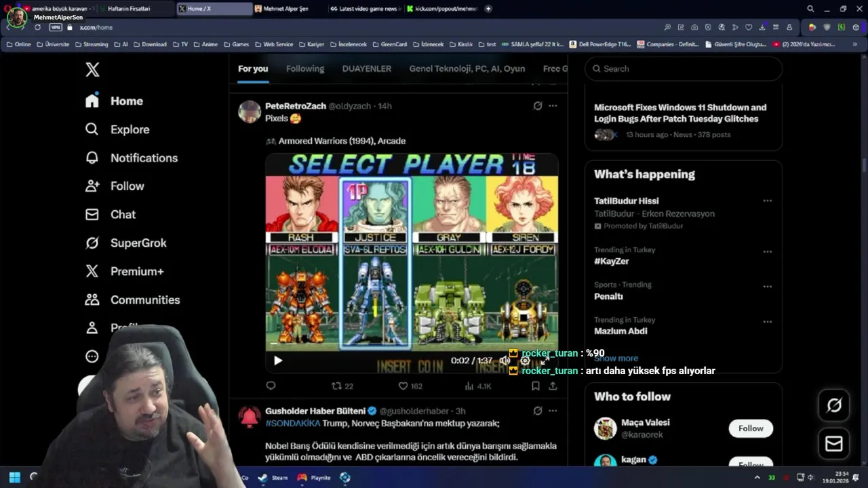Switch to the Following timeline tab
The image size is (868, 488).
pyautogui.click(x=305, y=68)
